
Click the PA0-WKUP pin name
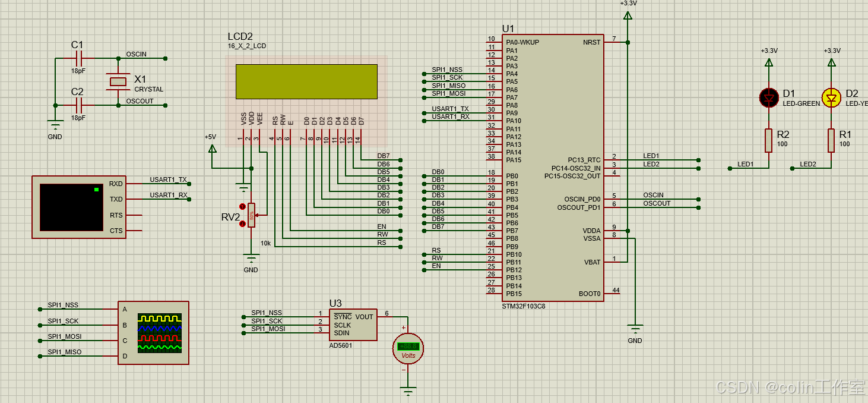(x=522, y=42)
